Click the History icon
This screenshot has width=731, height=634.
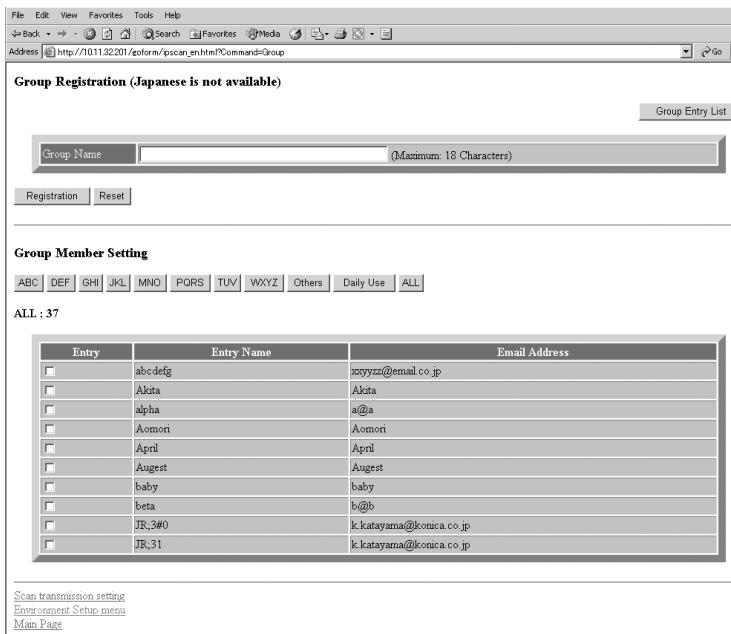coord(296,34)
